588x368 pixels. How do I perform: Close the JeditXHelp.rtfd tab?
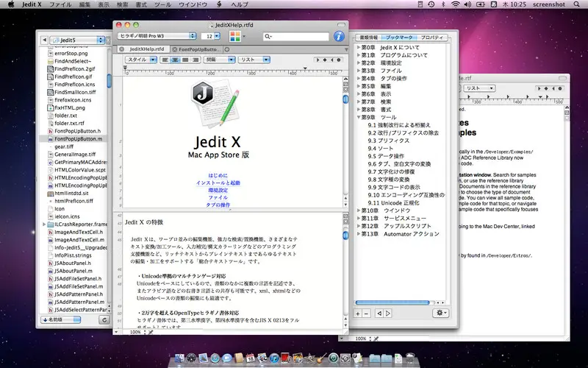point(121,49)
